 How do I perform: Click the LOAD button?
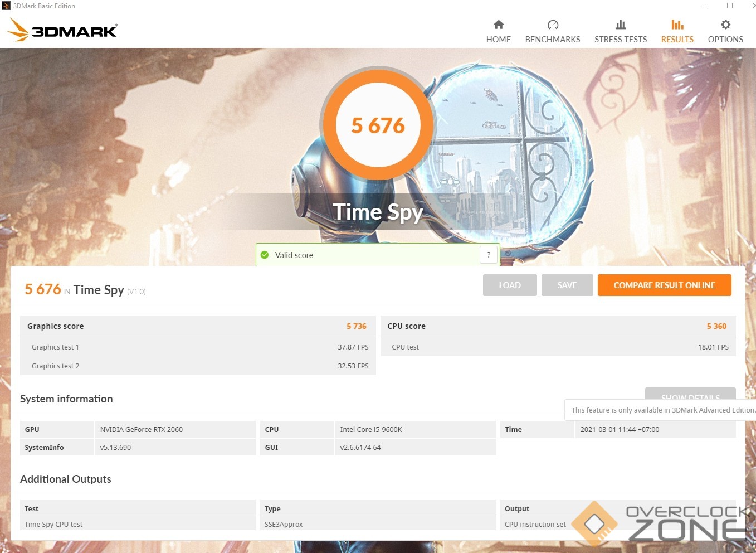click(x=510, y=285)
